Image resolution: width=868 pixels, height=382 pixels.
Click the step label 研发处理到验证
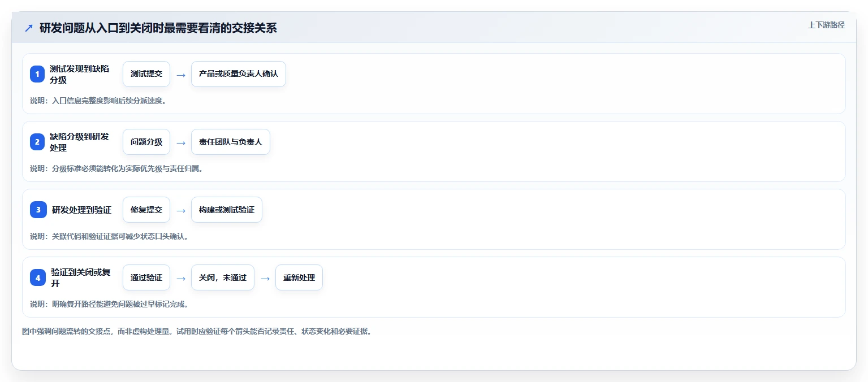81,210
